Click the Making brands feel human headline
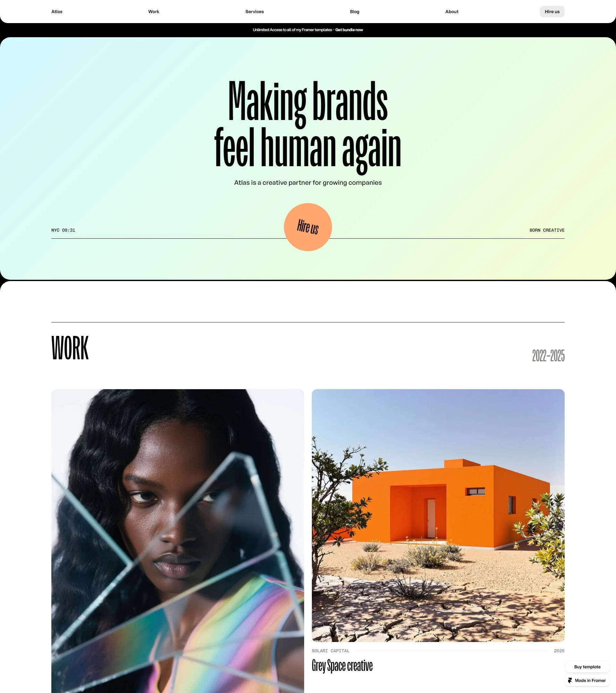This screenshot has width=616, height=693. (308, 124)
